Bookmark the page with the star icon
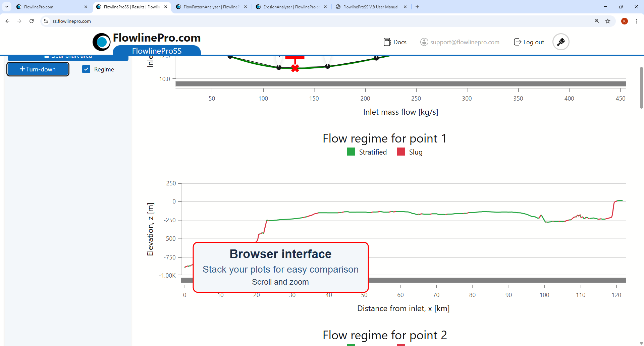644x346 pixels. click(x=608, y=21)
